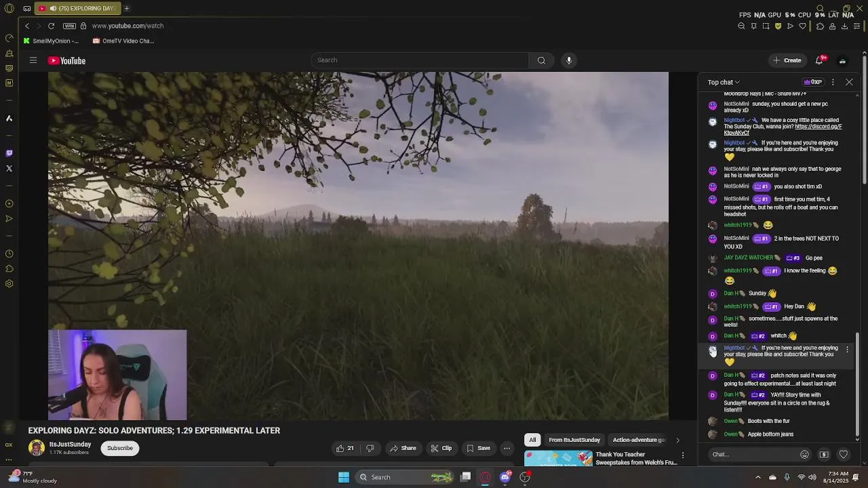Dislike the video with thumbs down
Image resolution: width=868 pixels, height=488 pixels.
tap(370, 448)
